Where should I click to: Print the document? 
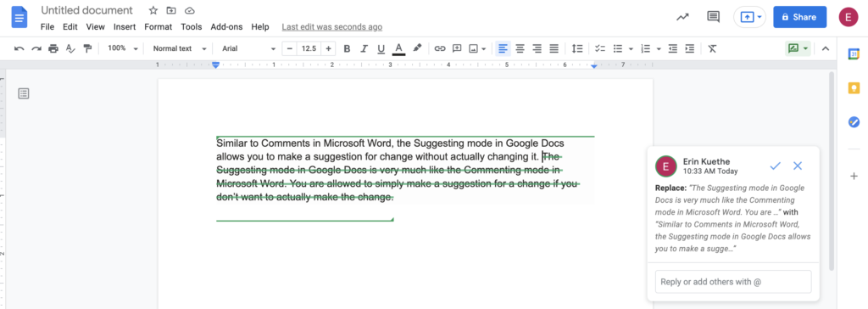click(x=53, y=49)
